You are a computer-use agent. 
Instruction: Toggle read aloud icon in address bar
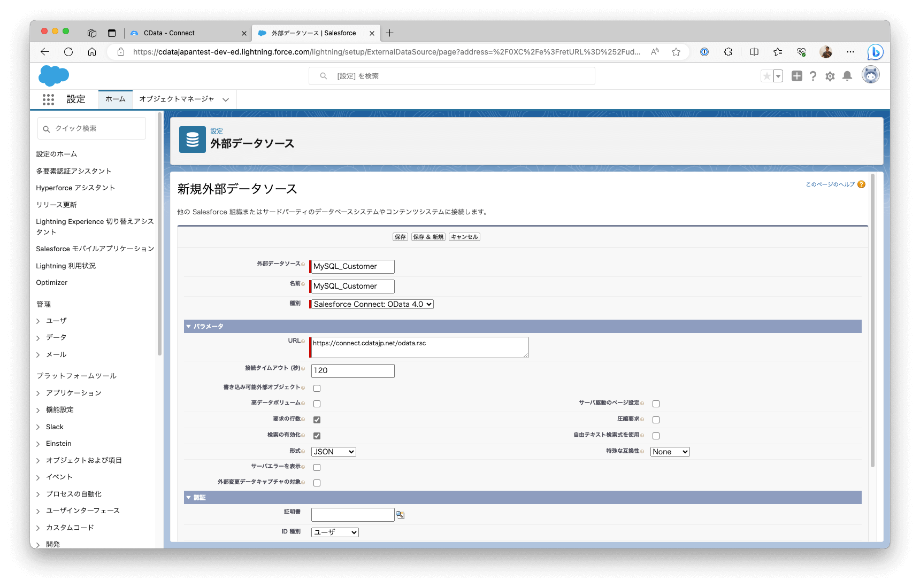coord(655,52)
